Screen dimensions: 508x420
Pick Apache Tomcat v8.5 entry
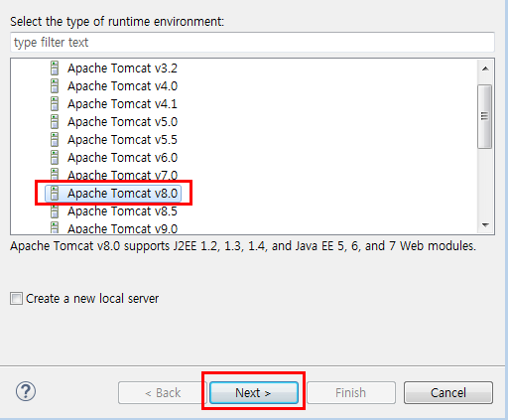pyautogui.click(x=122, y=211)
